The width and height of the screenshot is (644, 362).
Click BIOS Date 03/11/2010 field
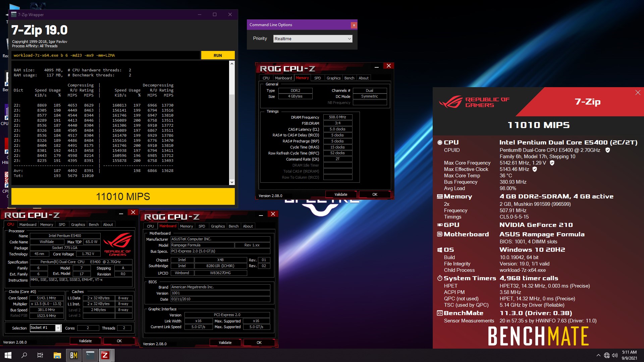[220, 299]
